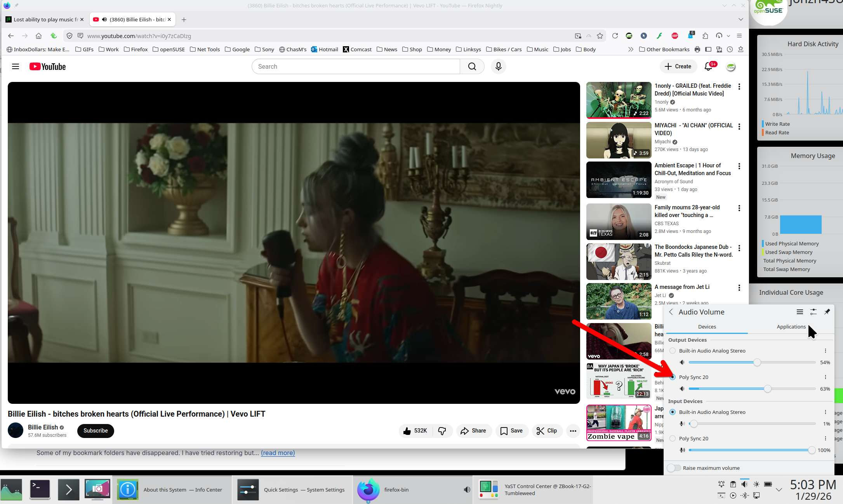
Task: Bookmark page with the star icon
Action: (600, 36)
